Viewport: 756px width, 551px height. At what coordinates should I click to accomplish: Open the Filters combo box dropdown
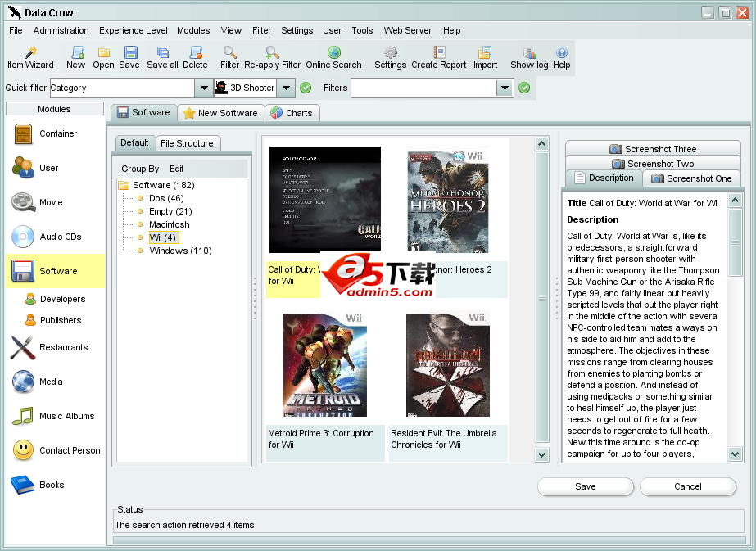pyautogui.click(x=505, y=88)
